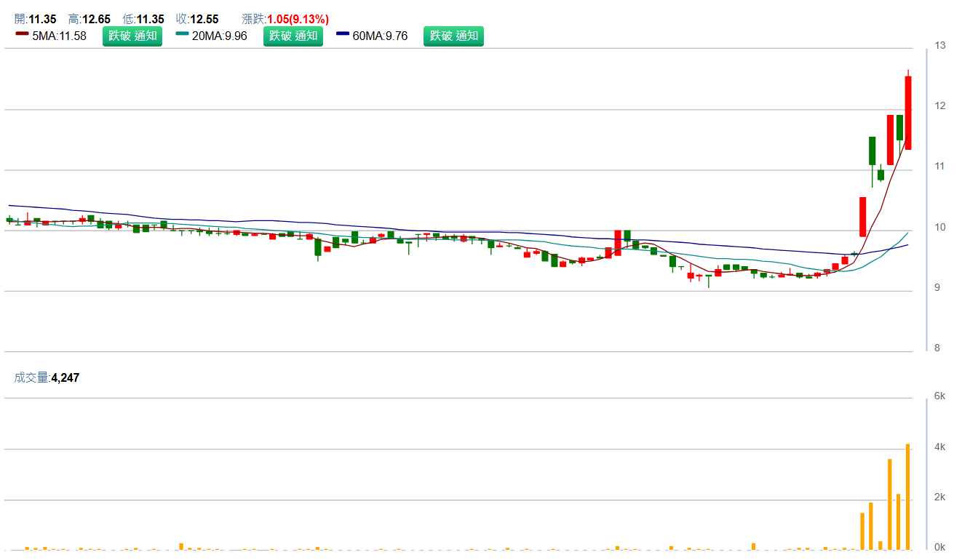This screenshot has width=962, height=560.
Task: Click the 6k volume axis label
Action: [x=940, y=396]
